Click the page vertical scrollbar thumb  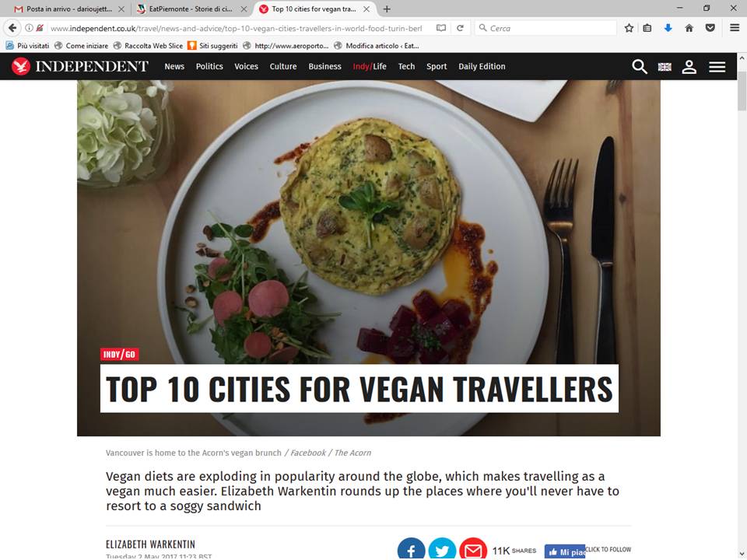(x=742, y=91)
